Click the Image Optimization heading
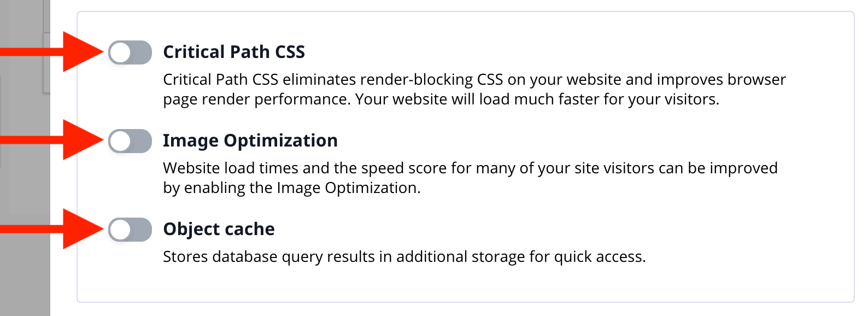The height and width of the screenshot is (316, 868). (250, 141)
